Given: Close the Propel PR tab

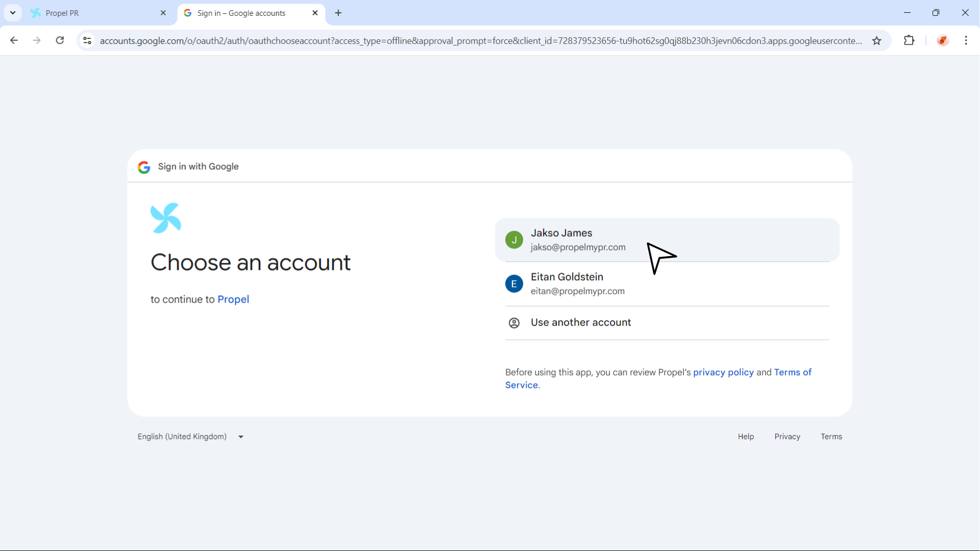Looking at the screenshot, I should click(163, 13).
